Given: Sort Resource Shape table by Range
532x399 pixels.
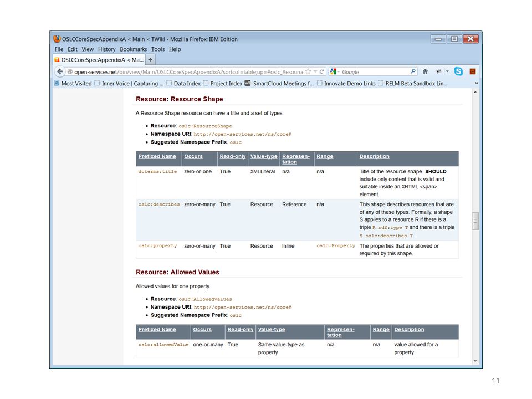Looking at the screenshot, I should [325, 156].
